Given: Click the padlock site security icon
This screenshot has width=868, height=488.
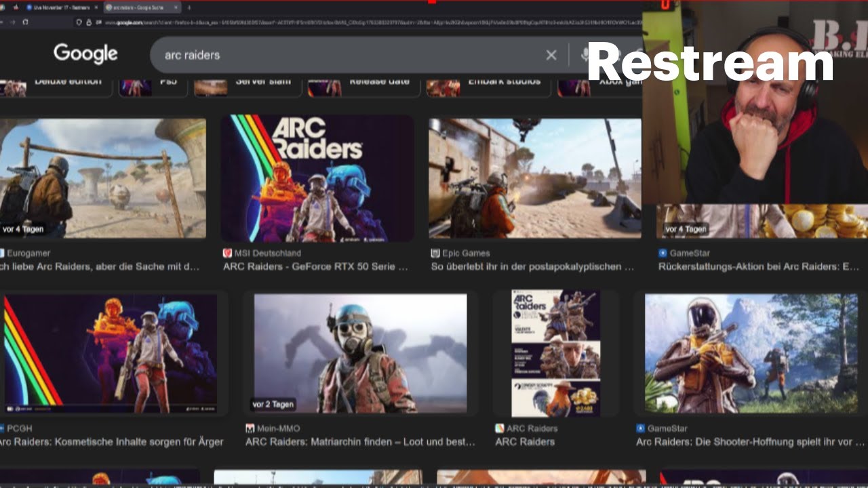Looking at the screenshot, I should tap(89, 22).
